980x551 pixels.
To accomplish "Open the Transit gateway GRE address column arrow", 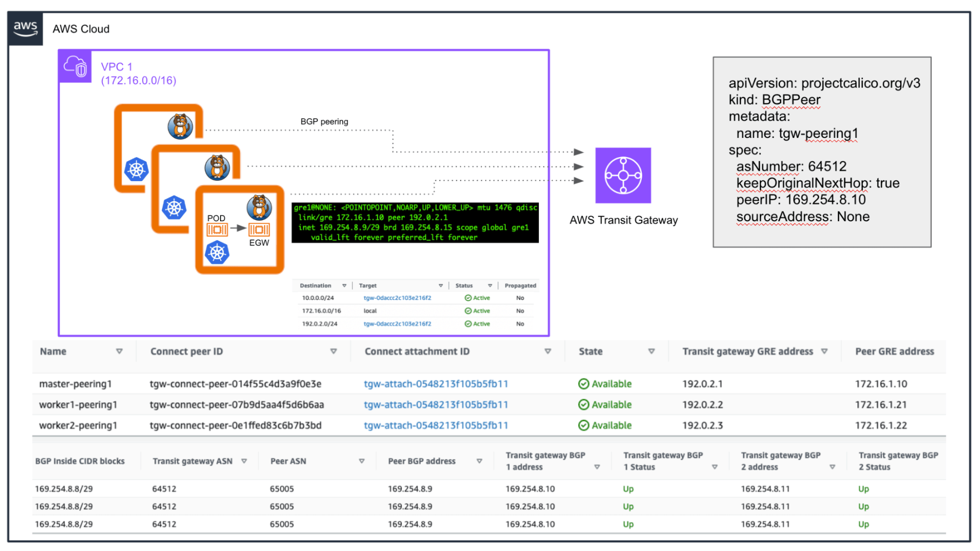I will (824, 351).
